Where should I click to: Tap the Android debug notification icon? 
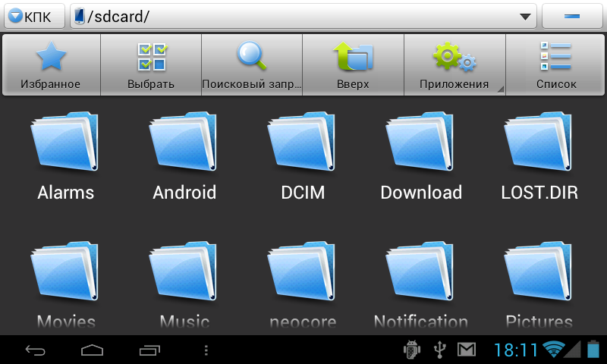click(411, 350)
